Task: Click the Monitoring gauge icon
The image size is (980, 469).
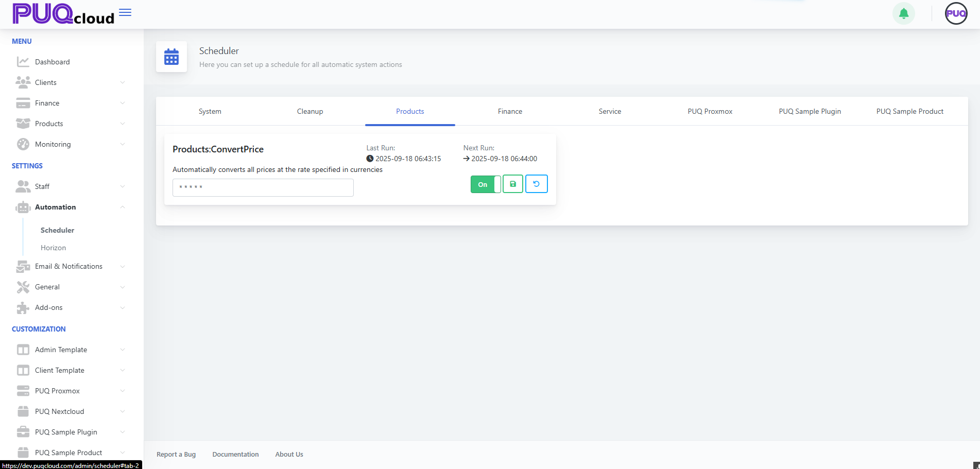Action: coord(23,144)
